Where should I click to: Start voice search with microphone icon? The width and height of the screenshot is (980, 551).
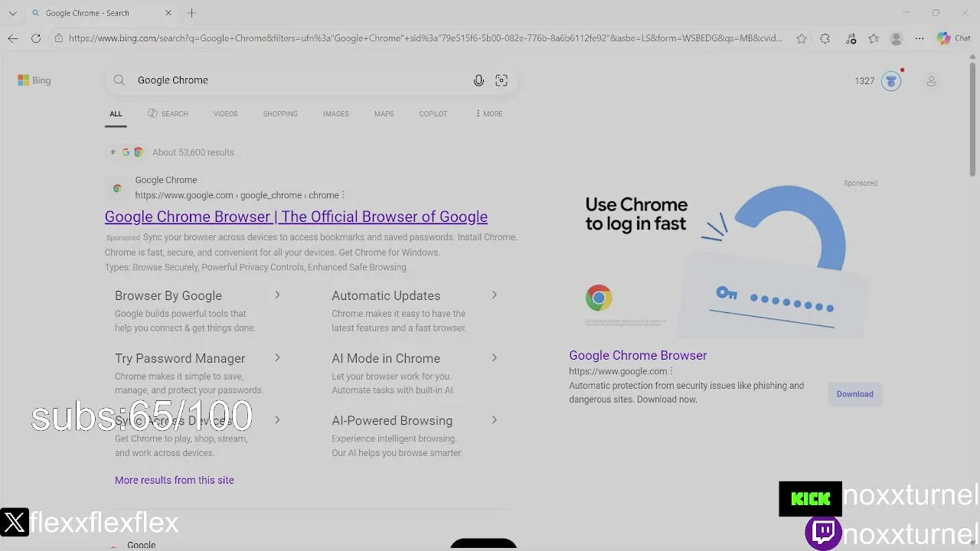point(479,80)
